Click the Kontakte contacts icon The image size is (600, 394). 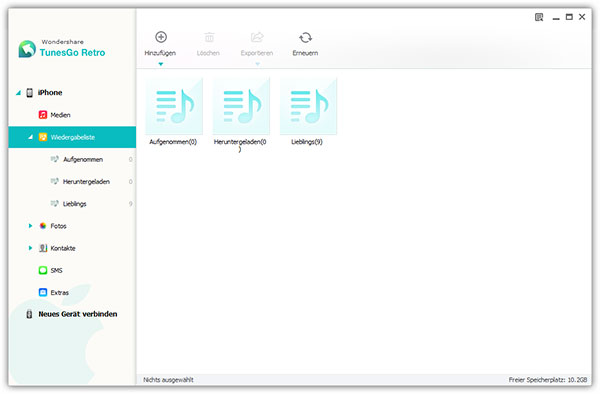pos(43,248)
